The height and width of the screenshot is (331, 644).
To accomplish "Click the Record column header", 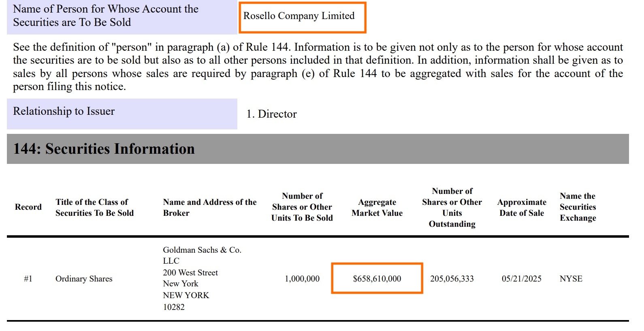I will (28, 207).
